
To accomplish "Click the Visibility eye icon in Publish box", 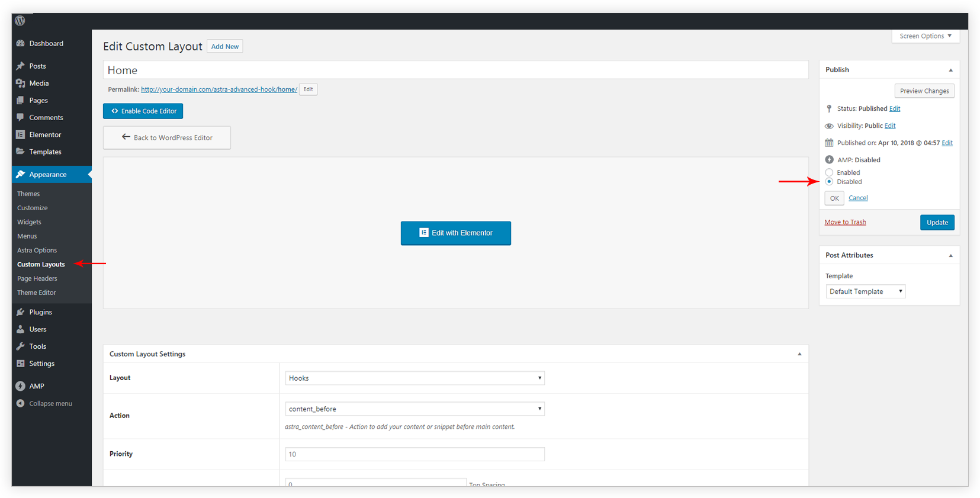I will [829, 126].
